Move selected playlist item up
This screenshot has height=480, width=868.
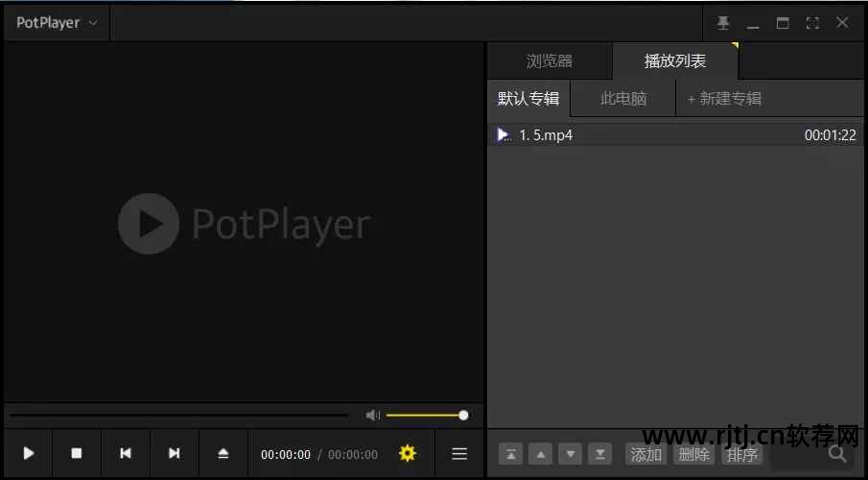(541, 454)
